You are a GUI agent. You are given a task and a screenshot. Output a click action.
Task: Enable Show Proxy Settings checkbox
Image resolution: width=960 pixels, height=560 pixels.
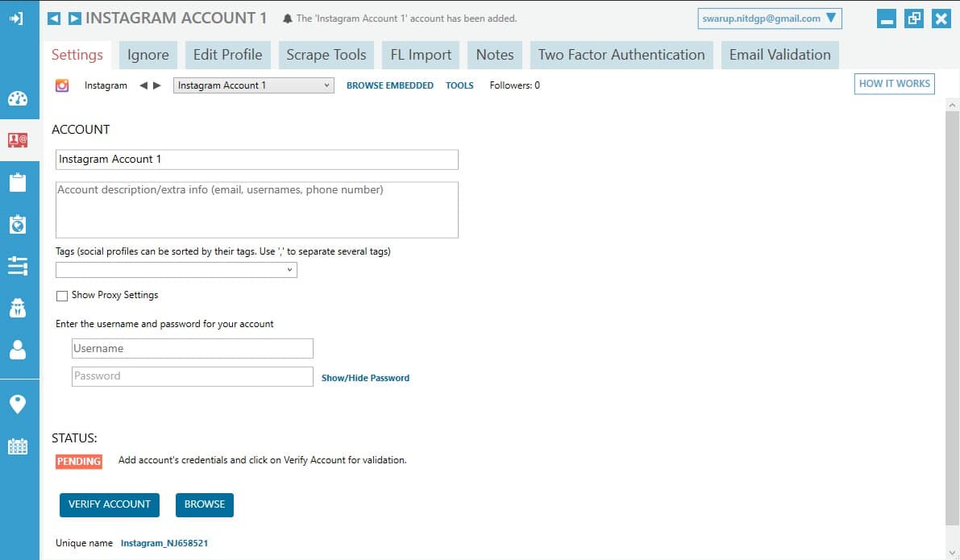(x=62, y=297)
